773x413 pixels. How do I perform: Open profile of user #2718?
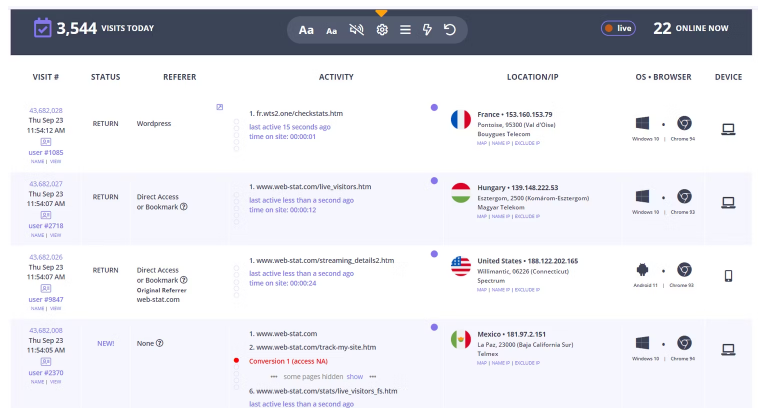tap(46, 226)
